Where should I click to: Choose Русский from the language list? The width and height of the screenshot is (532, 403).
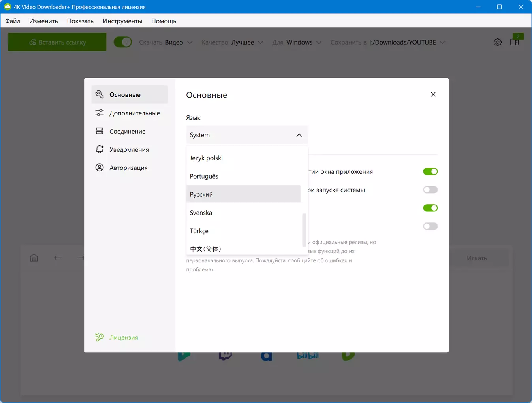[243, 194]
